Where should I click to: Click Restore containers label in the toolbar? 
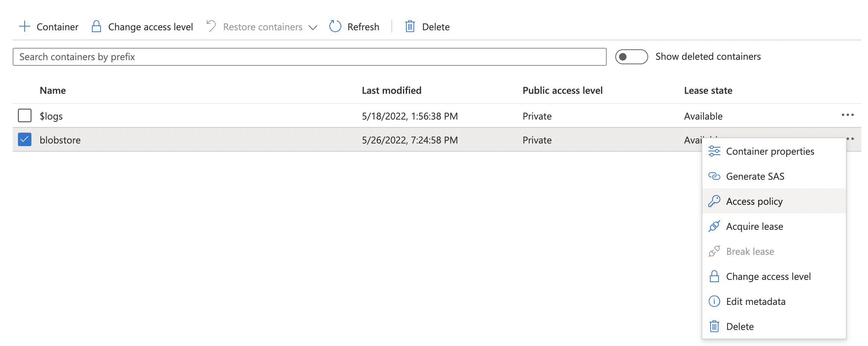(263, 27)
